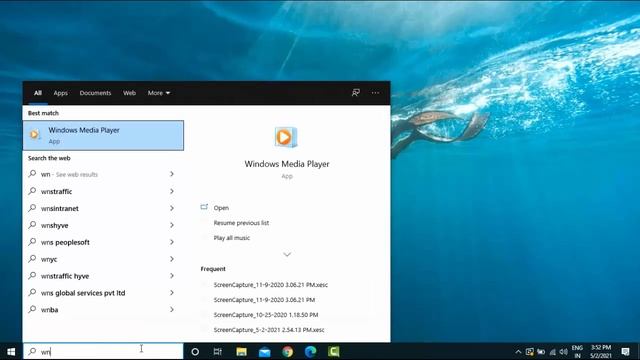Select the wnstraffic hyve web suggestion

click(96, 276)
